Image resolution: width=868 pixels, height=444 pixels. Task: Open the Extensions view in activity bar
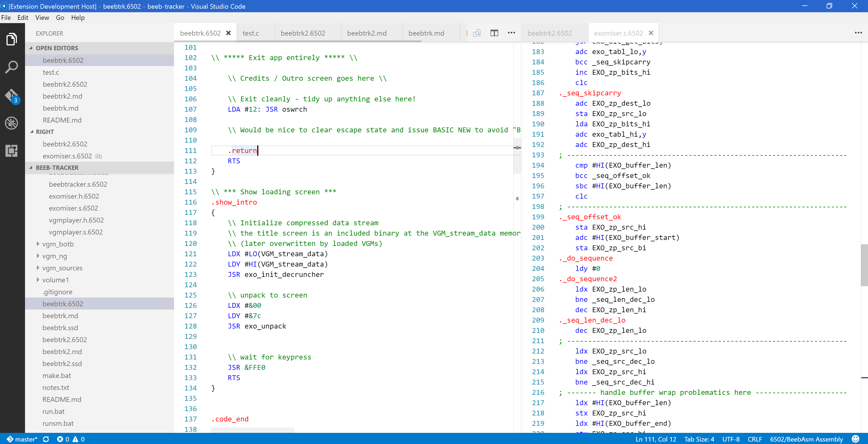click(x=12, y=151)
